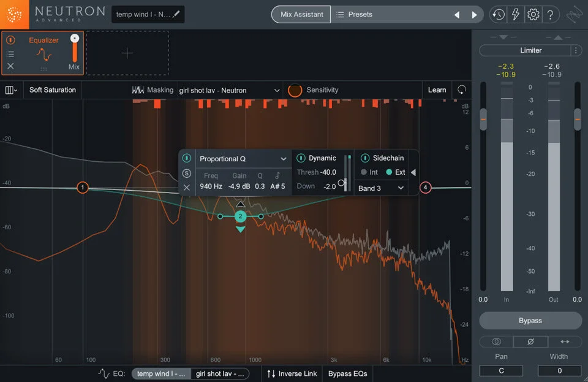Swap channels with double arrow icon

click(565, 342)
